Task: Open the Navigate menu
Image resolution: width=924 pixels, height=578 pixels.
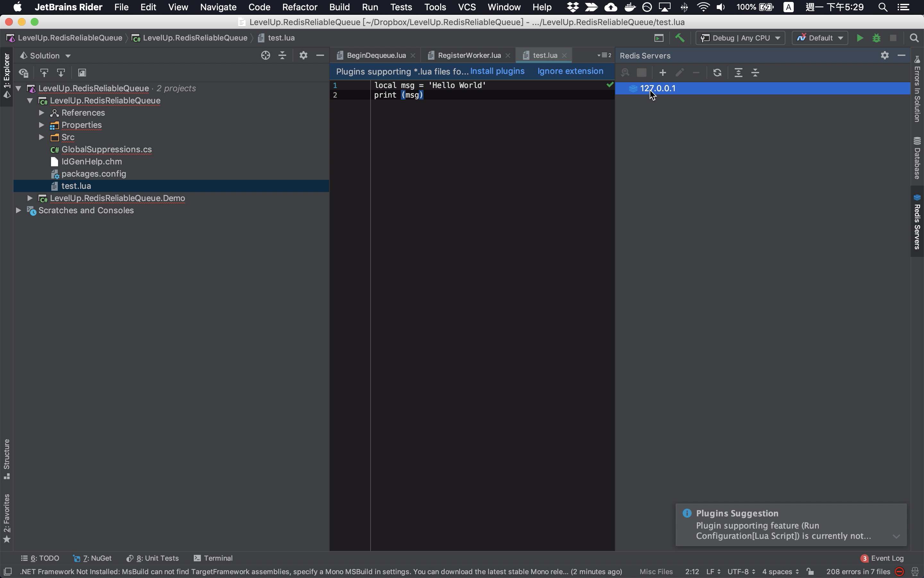Action: (218, 7)
